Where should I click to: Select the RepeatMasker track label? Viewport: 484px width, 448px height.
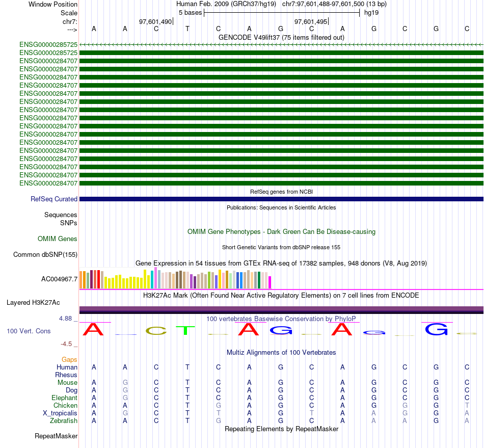(x=56, y=436)
